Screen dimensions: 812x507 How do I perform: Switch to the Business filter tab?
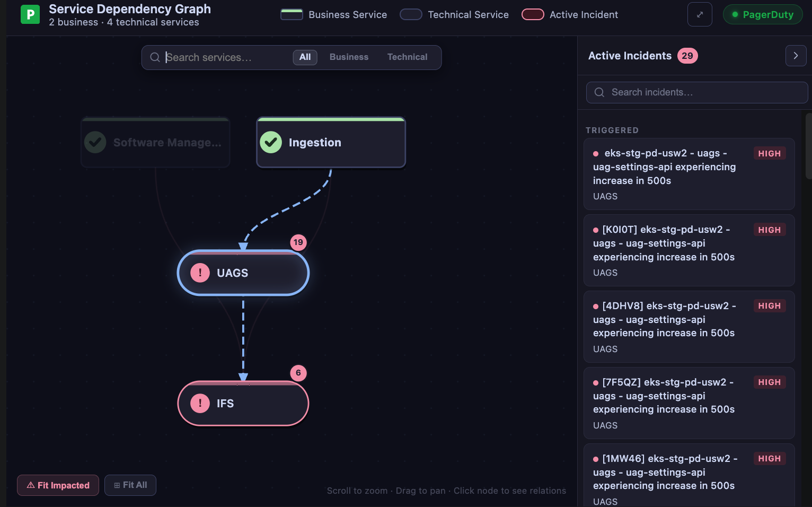(349, 57)
